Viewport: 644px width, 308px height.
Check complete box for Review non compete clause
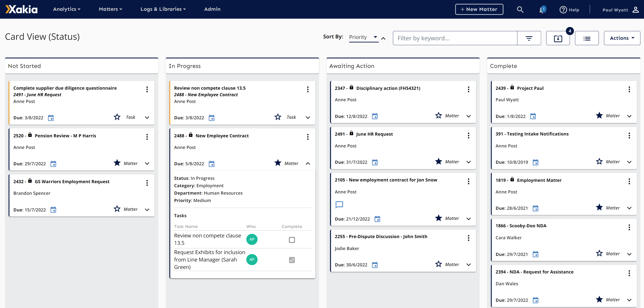point(292,240)
